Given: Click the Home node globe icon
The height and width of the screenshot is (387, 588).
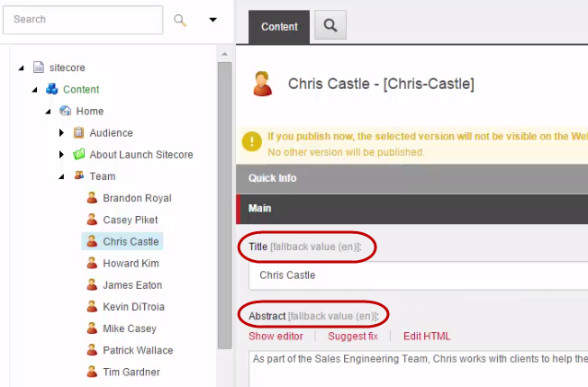Looking at the screenshot, I should tap(65, 111).
